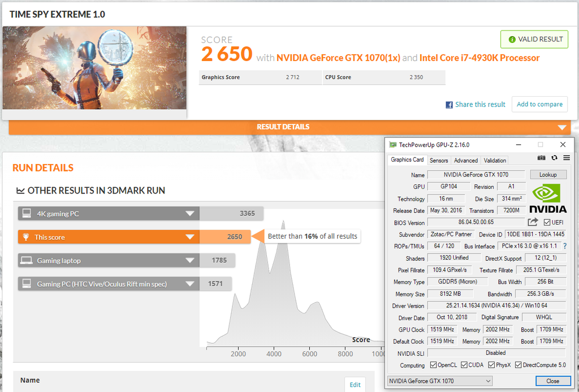
Task: Click the Bandwidth 256.3 GB/s value
Action: [541, 294]
